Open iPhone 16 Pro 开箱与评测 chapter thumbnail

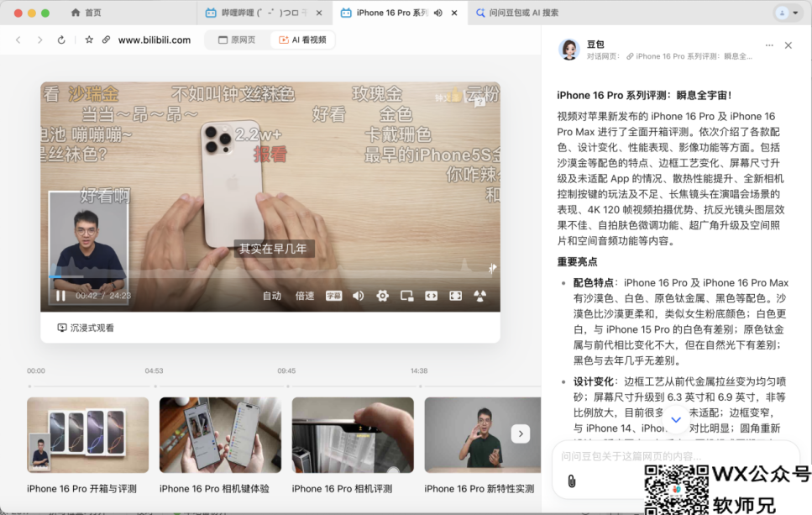[88, 434]
